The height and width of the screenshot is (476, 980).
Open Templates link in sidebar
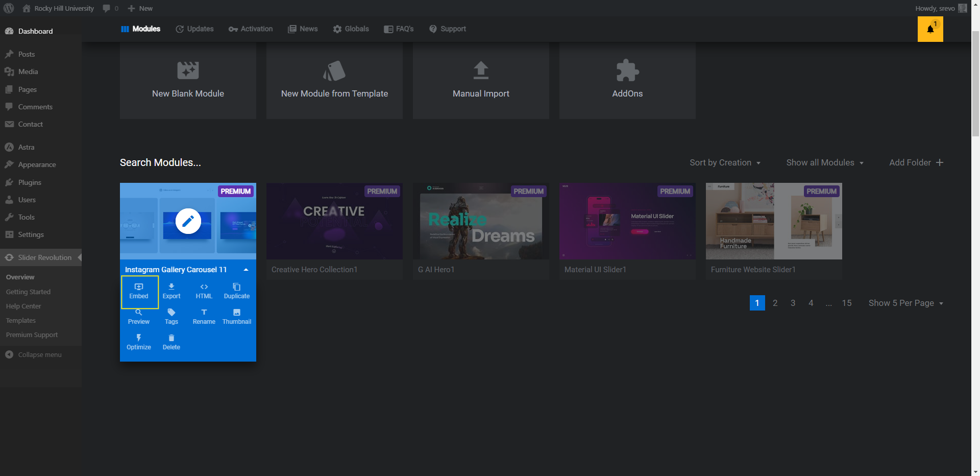(21, 320)
